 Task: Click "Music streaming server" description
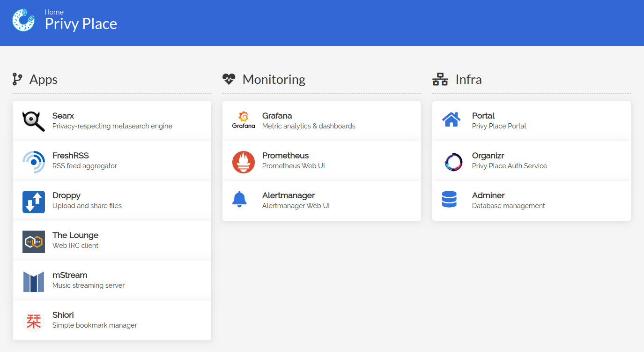tap(89, 285)
